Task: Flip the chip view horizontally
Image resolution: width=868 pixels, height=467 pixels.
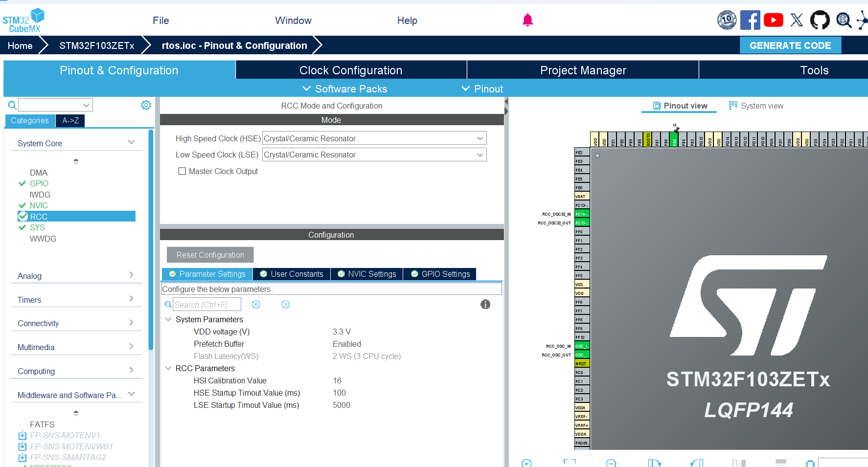Action: tap(739, 463)
